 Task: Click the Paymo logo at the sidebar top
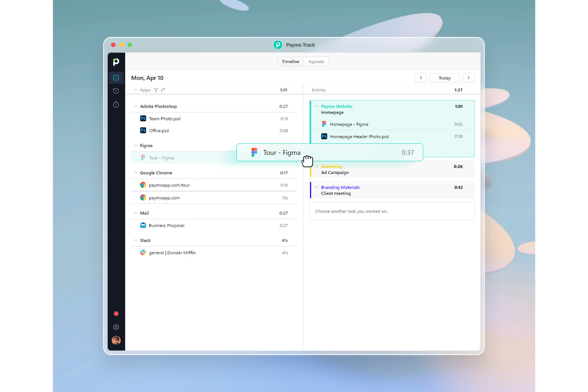pos(116,62)
